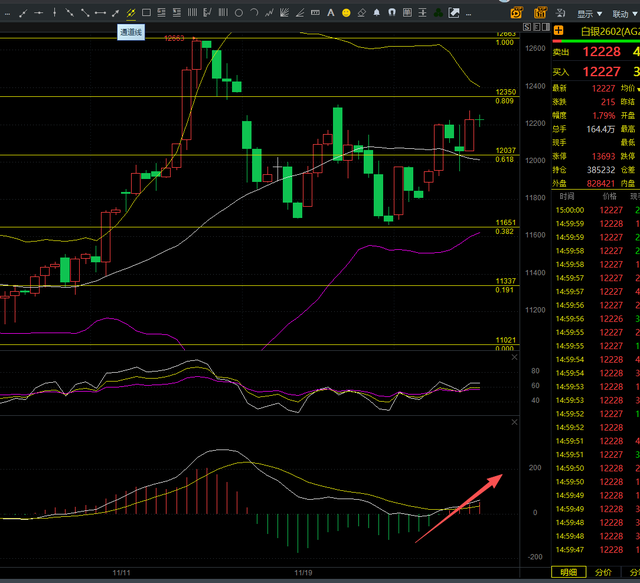Select the horizontal segment tool
This screenshot has width=640, height=583.
100,13
